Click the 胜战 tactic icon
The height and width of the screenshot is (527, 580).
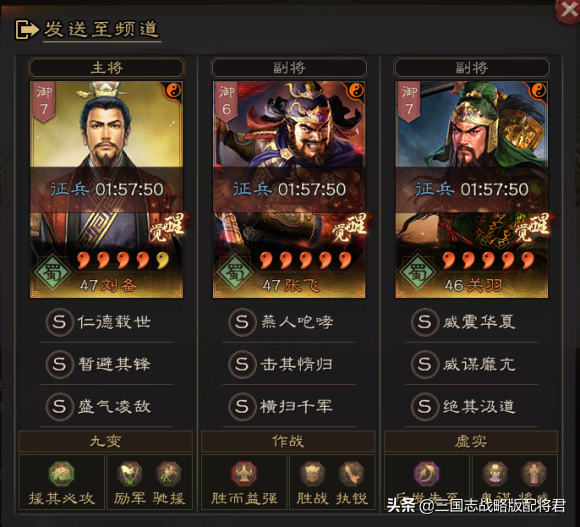coord(312,473)
